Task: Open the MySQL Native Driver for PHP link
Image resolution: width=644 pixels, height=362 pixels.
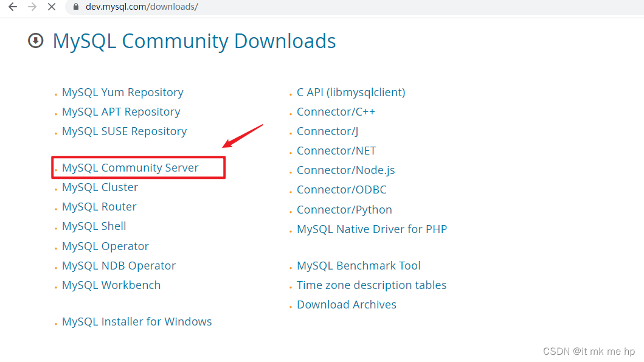Action: click(x=372, y=229)
